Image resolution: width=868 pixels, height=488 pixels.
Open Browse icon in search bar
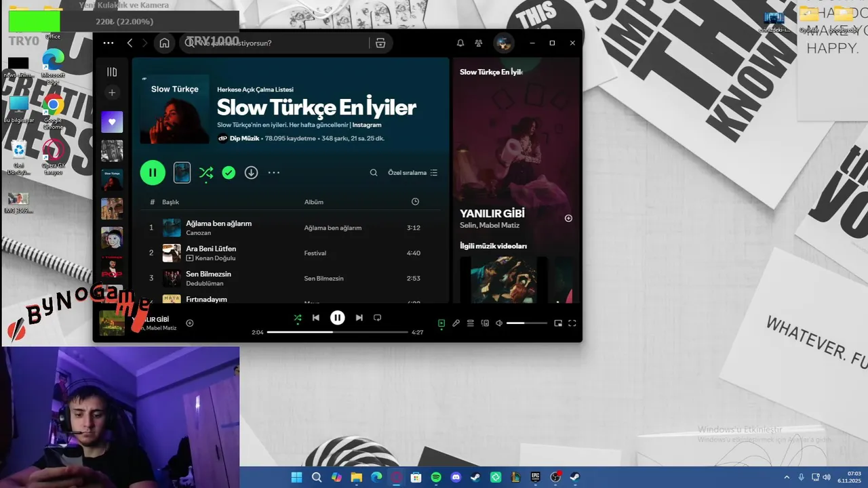pyautogui.click(x=380, y=43)
